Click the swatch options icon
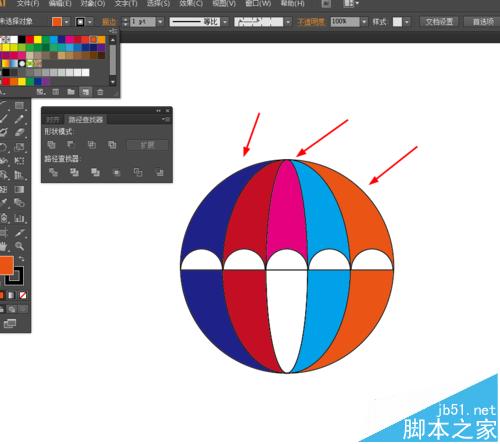500x444 pixels. coord(56,92)
